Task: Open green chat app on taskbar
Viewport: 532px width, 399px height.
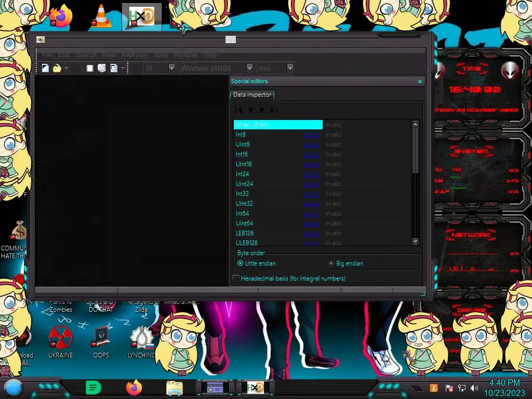Action: tap(94, 388)
